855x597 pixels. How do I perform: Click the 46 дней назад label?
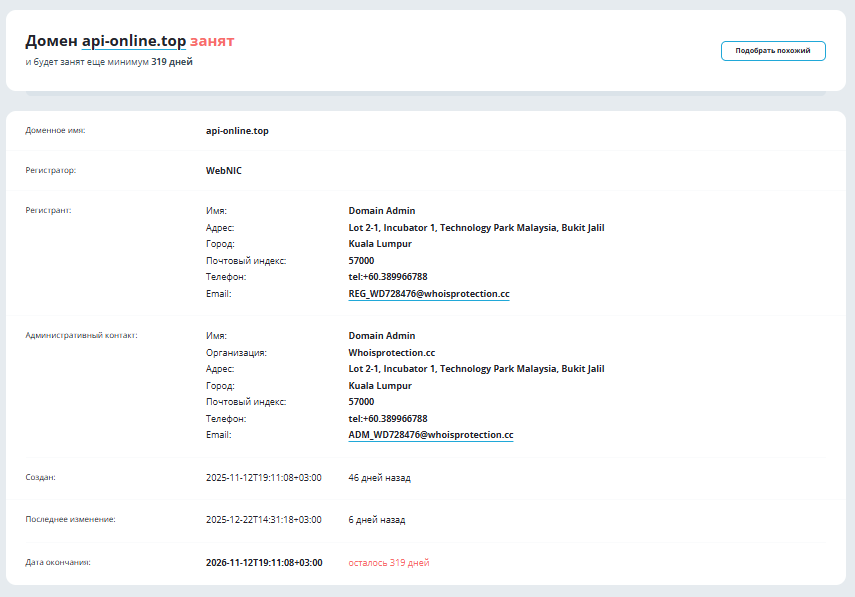tap(382, 478)
